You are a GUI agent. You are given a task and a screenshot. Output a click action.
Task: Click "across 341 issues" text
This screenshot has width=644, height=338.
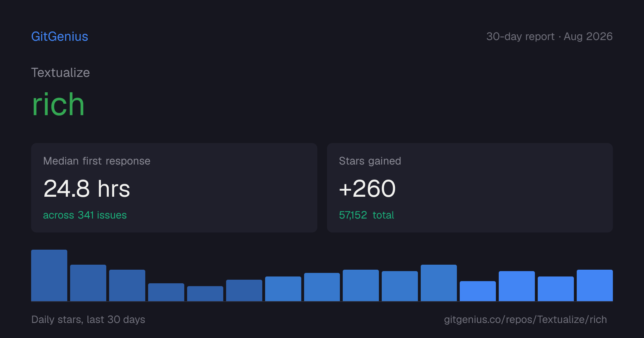[85, 215]
